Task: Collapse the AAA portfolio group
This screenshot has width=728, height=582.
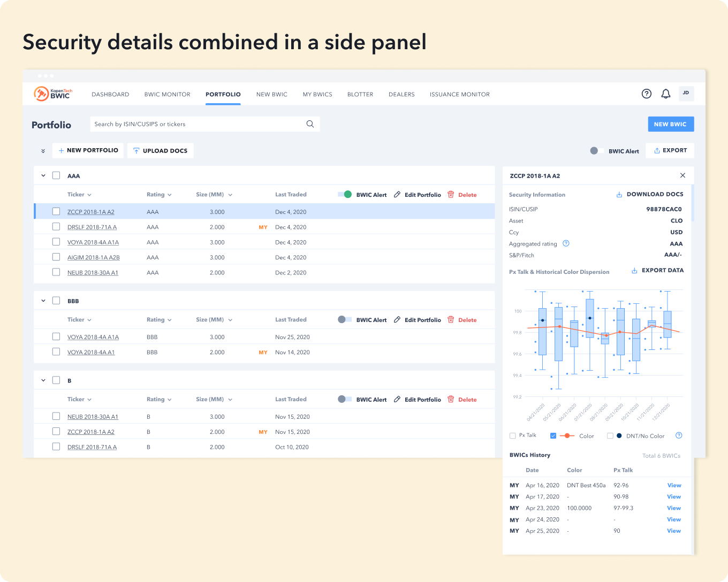Action: [x=43, y=175]
